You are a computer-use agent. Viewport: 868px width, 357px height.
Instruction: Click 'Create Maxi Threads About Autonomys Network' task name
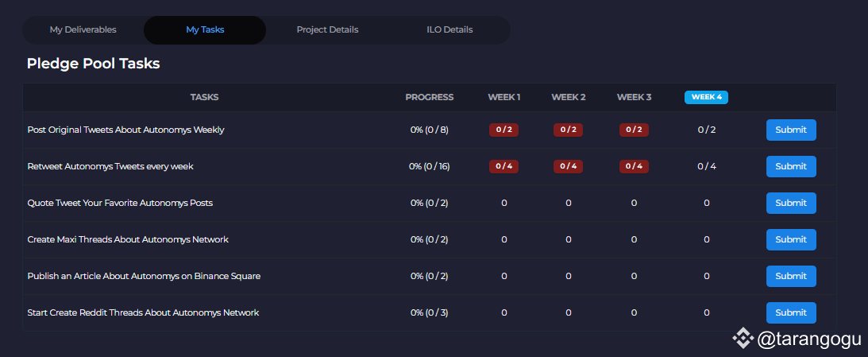(128, 239)
